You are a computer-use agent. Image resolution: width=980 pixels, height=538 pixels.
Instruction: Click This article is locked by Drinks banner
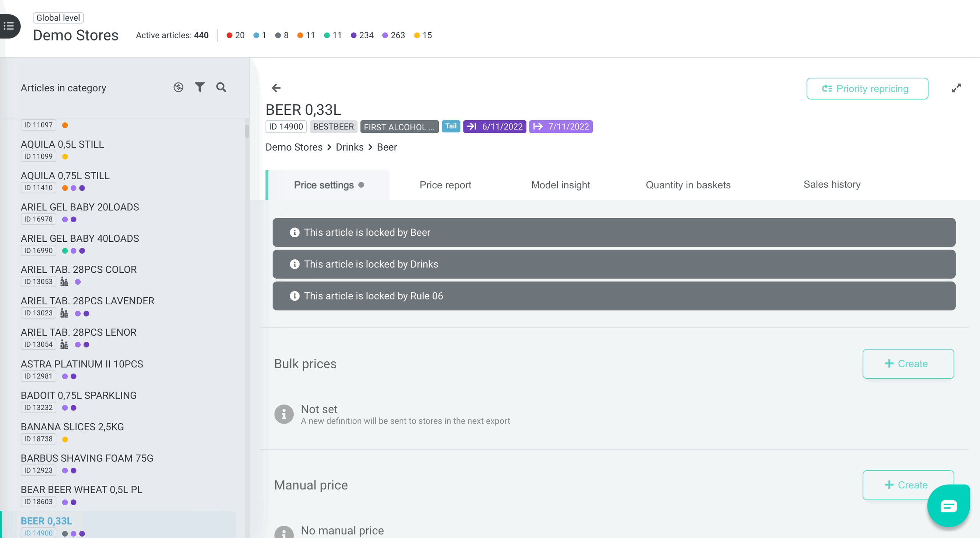click(614, 264)
